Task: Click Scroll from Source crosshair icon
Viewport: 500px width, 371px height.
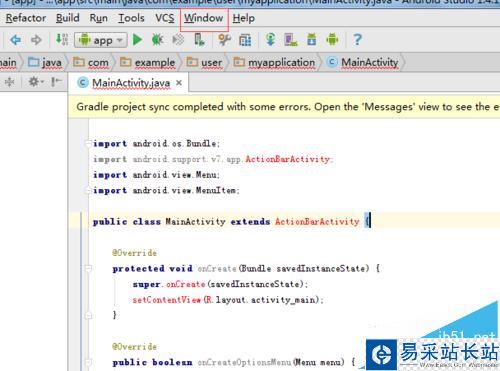Action: 10,82
